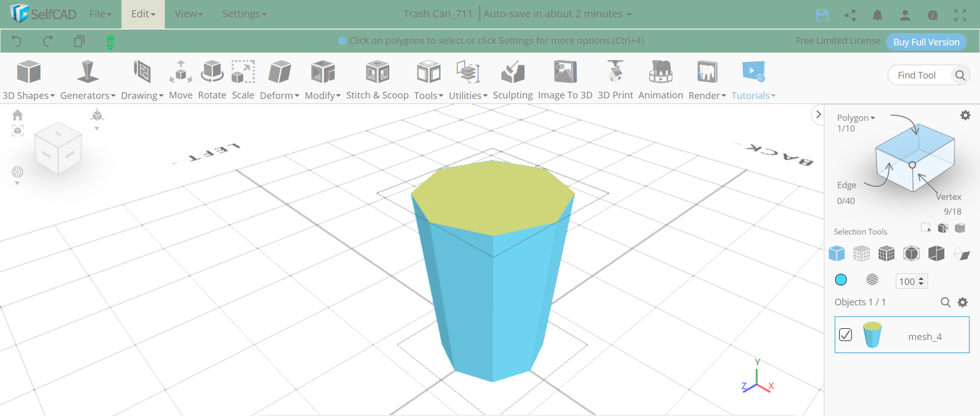Viewport: 980px width, 416px height.
Task: Open the user account icon
Action: tap(905, 15)
